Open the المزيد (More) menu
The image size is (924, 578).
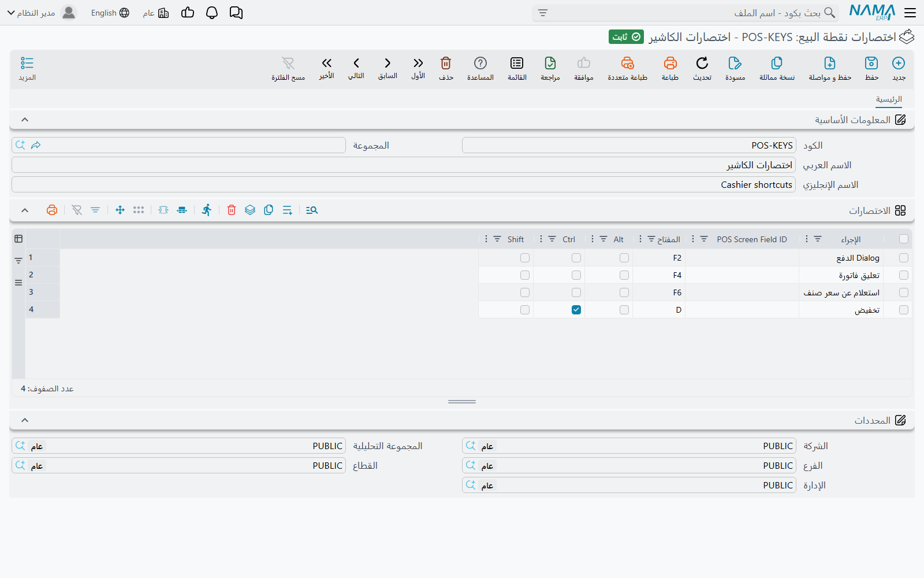pyautogui.click(x=27, y=68)
